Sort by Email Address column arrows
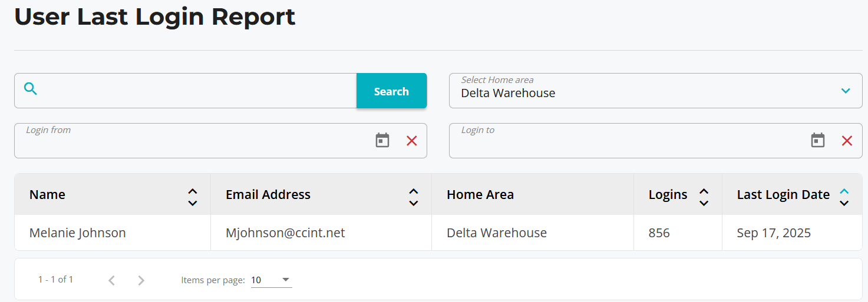This screenshot has height=302, width=868. point(414,197)
